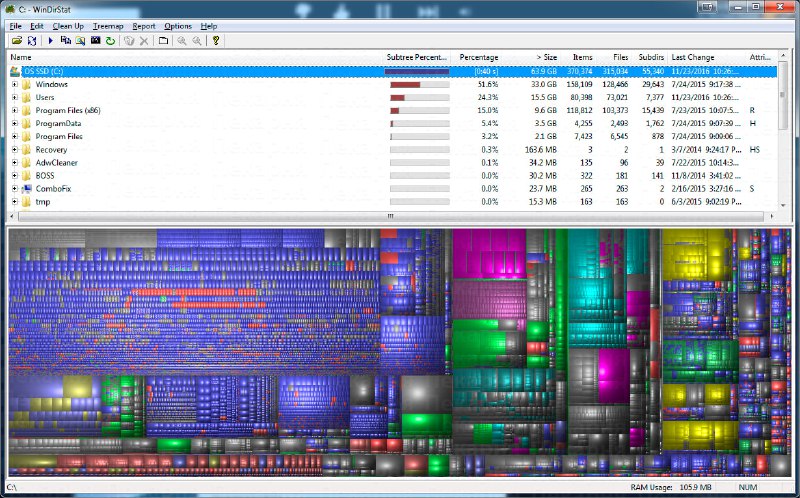
Task: Click the Copy Path toolbar icon
Action: [x=65, y=40]
